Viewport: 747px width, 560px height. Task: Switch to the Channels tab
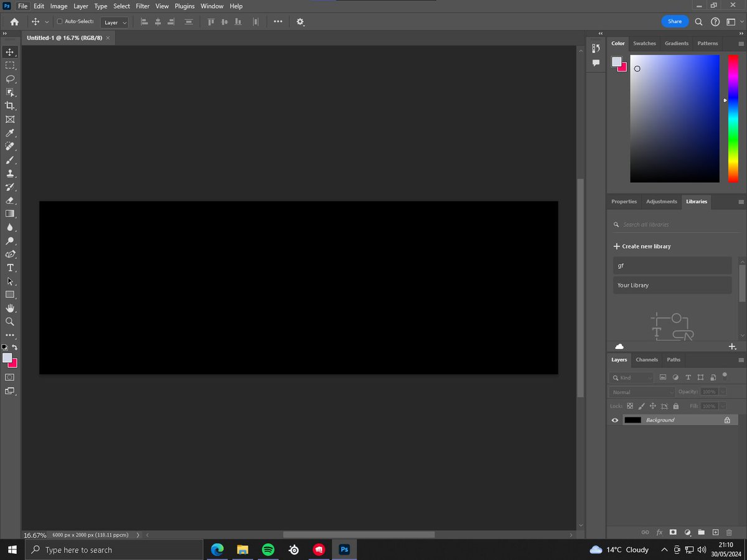click(x=647, y=360)
